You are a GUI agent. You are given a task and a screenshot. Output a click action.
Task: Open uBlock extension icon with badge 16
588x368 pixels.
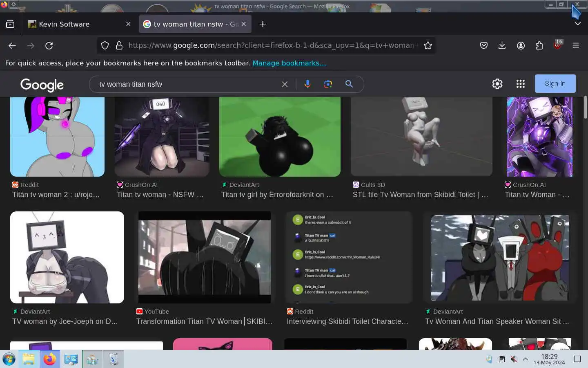point(558,44)
